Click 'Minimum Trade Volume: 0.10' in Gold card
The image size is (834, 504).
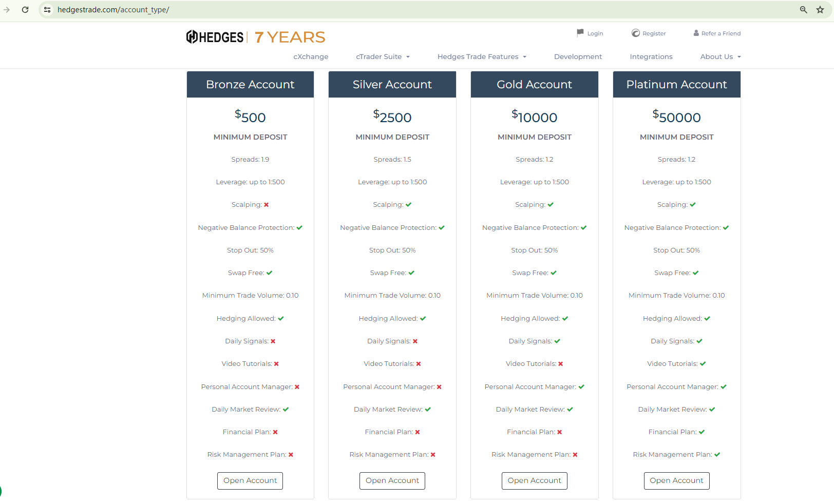(535, 296)
